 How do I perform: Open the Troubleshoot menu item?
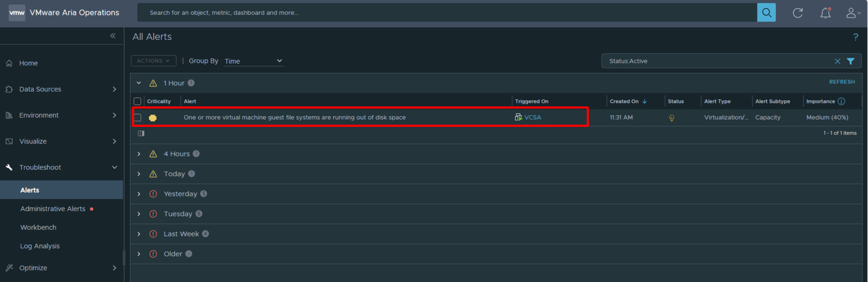[40, 167]
